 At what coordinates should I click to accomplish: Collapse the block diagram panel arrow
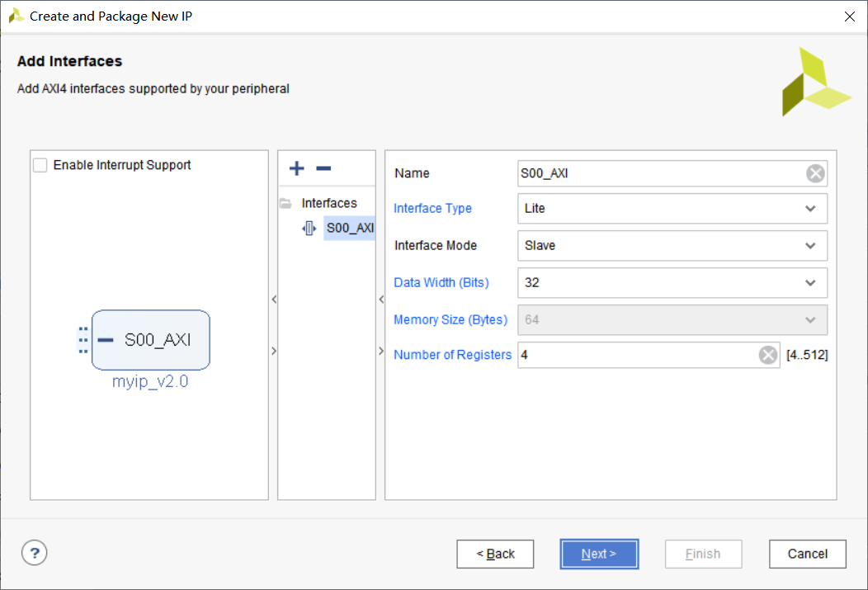tap(274, 300)
